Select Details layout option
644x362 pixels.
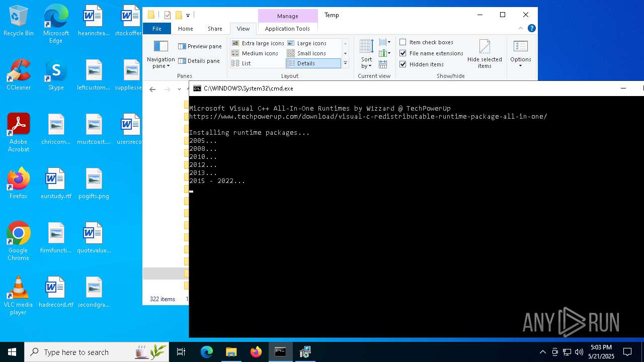pos(313,63)
